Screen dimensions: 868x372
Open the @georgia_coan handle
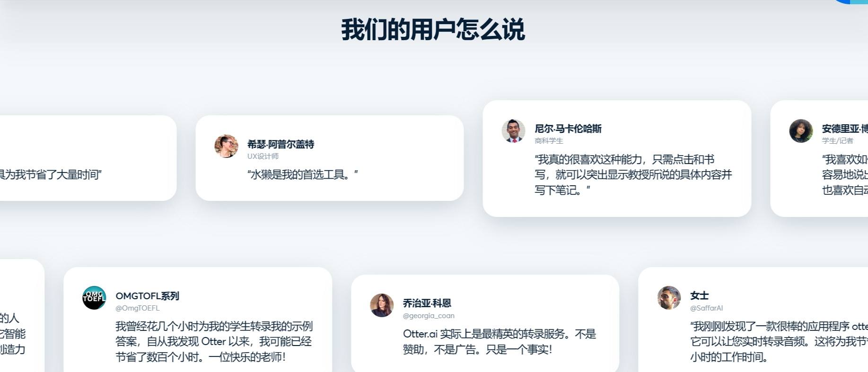coord(429,316)
